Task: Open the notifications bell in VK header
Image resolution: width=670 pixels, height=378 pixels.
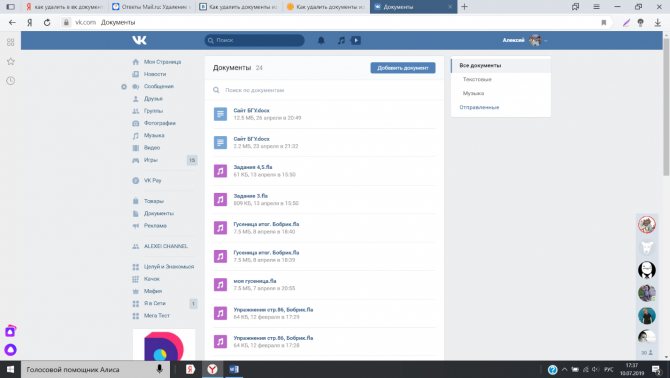Action: tap(321, 40)
